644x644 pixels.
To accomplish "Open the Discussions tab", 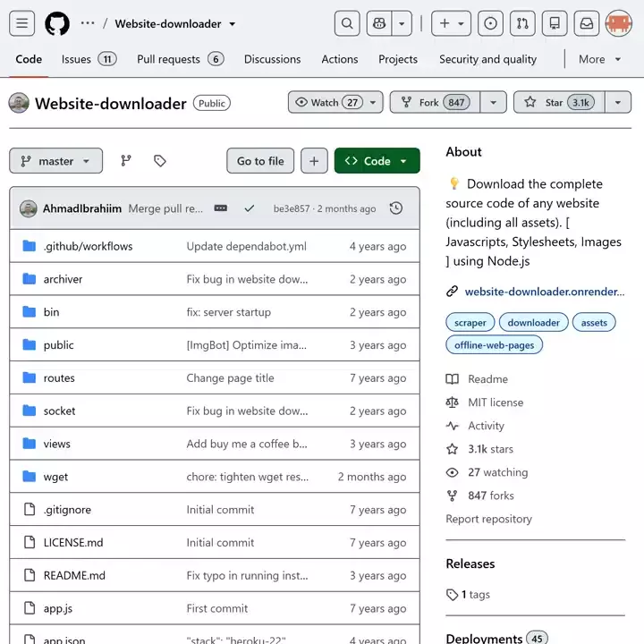I will [272, 59].
